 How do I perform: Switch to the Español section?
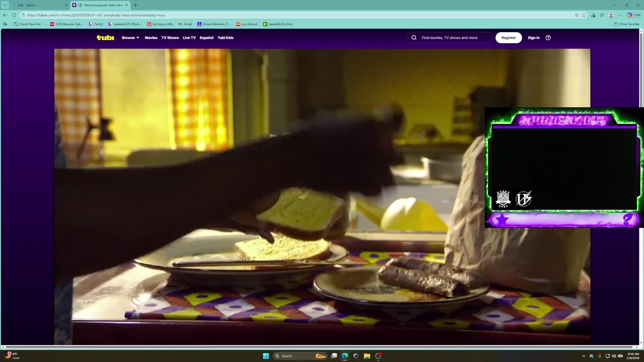coord(206,38)
